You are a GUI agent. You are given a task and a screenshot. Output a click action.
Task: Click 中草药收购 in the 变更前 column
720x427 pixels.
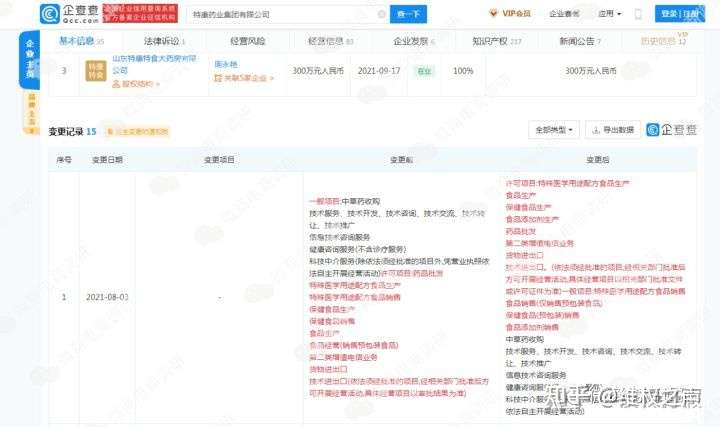[x=360, y=202]
